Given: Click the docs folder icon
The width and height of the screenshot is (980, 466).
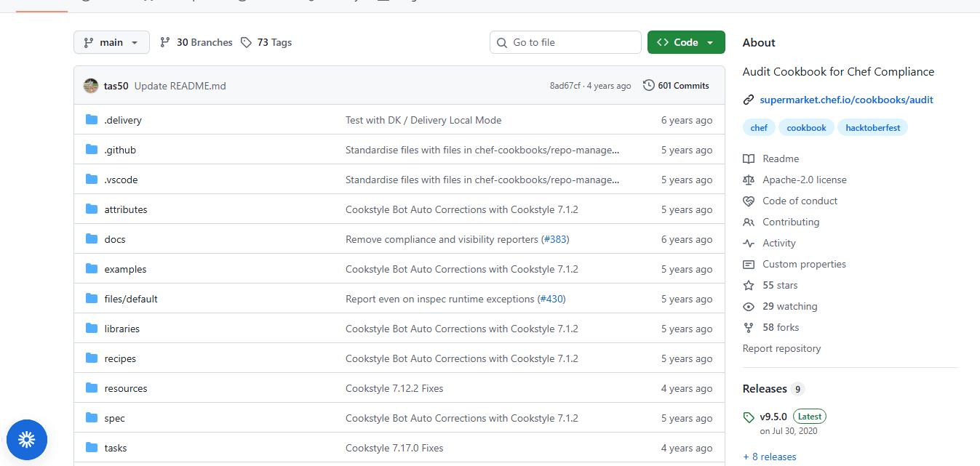Looking at the screenshot, I should click(92, 239).
